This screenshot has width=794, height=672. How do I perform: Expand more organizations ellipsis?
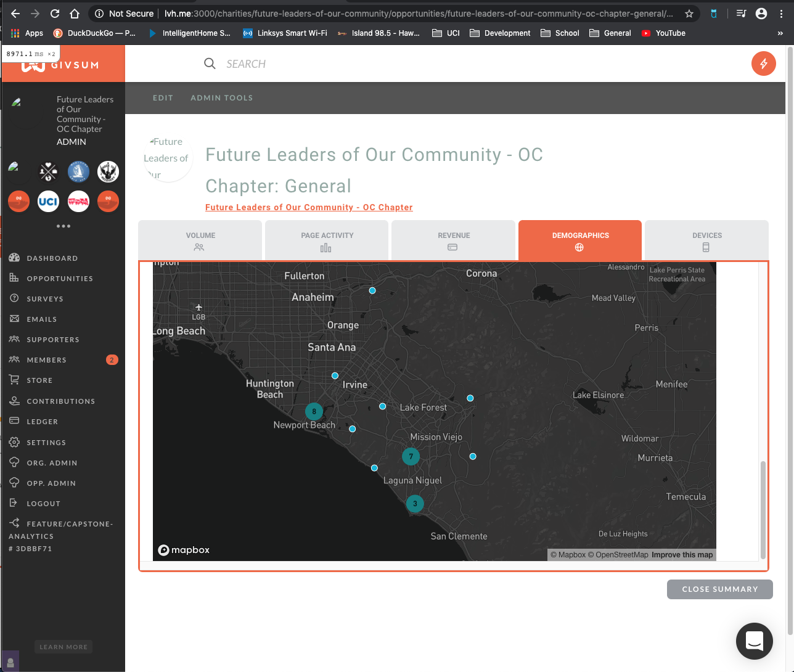click(63, 226)
